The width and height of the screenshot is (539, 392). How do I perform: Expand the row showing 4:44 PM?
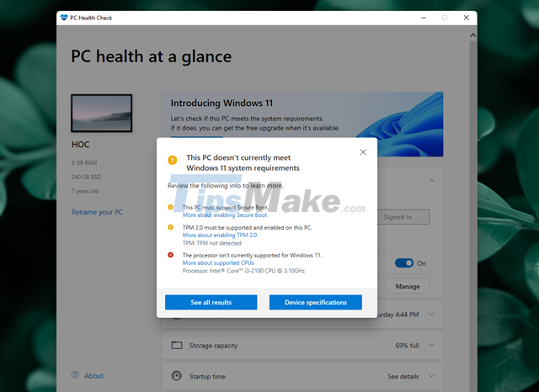(432, 314)
